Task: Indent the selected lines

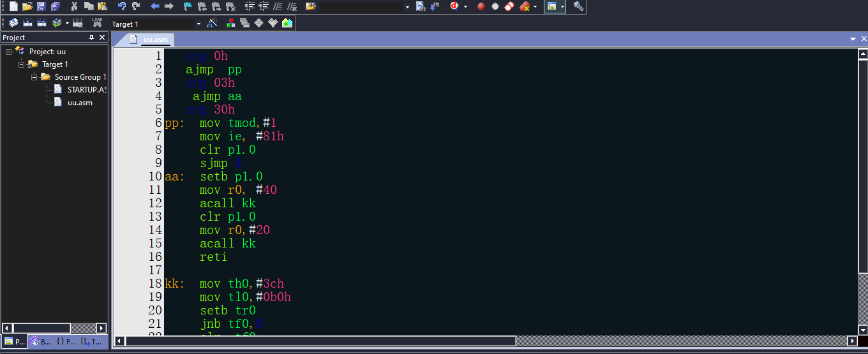Action: 250,6
